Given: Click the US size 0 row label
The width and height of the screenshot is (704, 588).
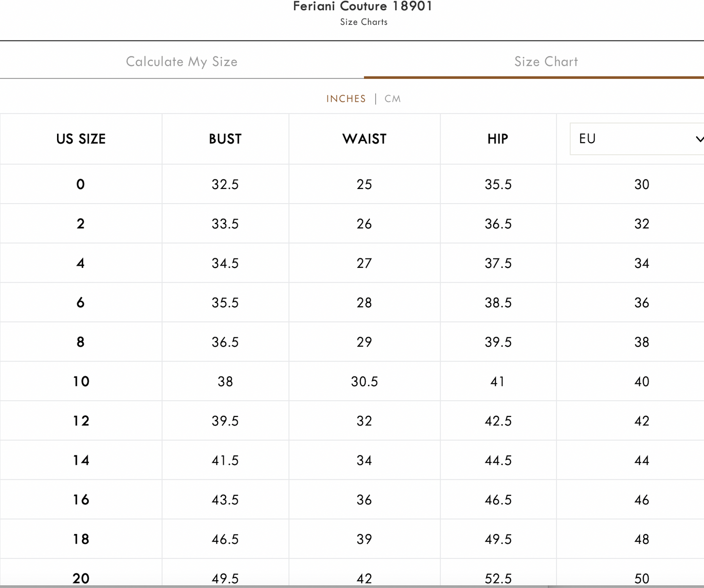Looking at the screenshot, I should coord(80,185).
